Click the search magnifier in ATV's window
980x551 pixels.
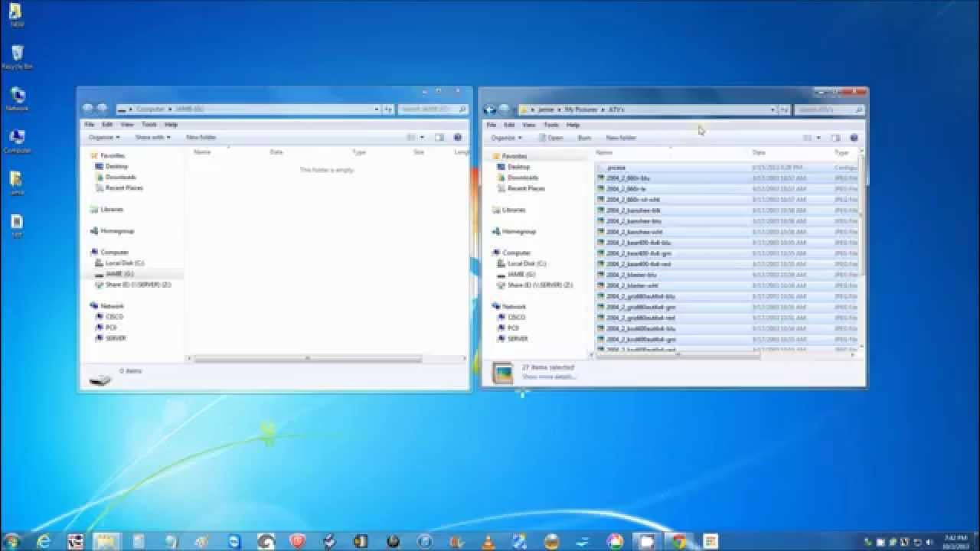click(x=859, y=110)
